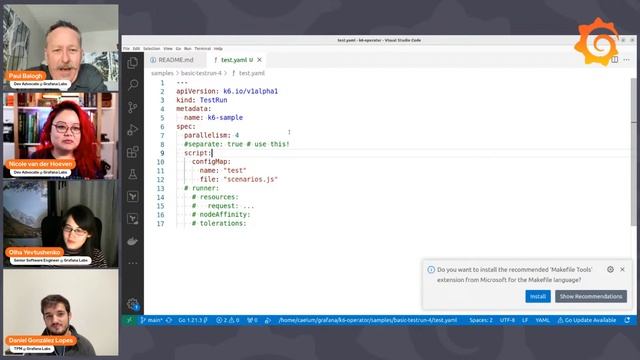Click the samples breadcrumb segment
The image size is (640, 360).
click(x=162, y=73)
